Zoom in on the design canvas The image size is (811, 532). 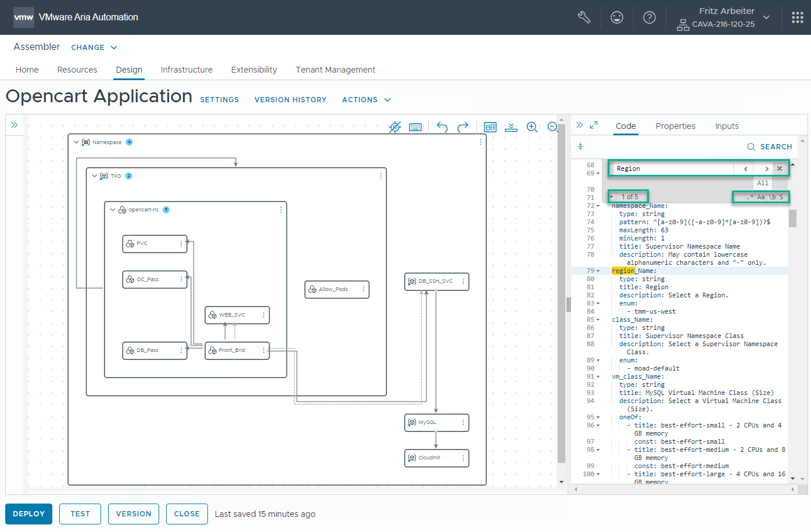[x=532, y=127]
